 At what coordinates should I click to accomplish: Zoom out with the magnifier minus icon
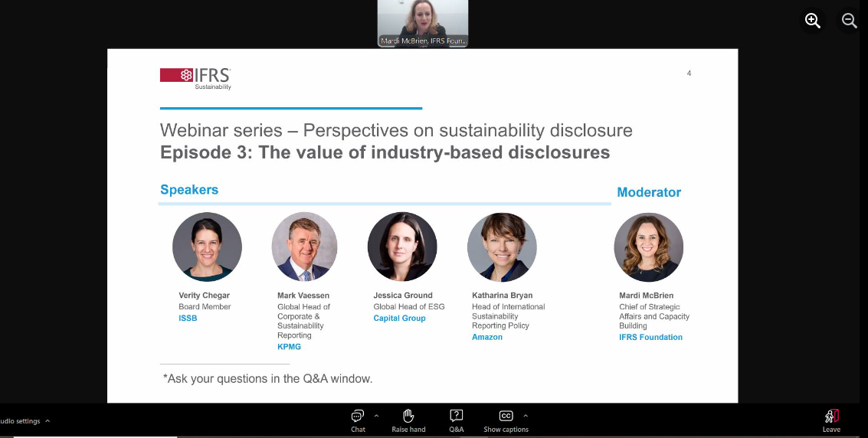coord(849,21)
